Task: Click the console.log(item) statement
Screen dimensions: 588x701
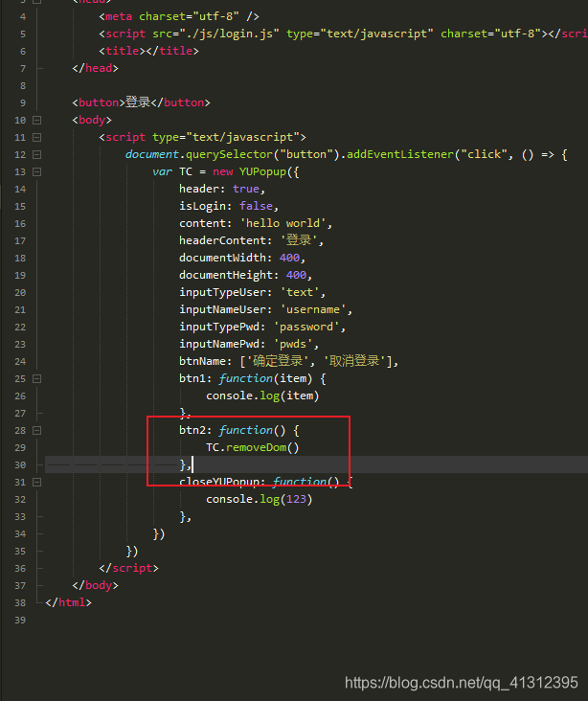Action: (x=262, y=396)
